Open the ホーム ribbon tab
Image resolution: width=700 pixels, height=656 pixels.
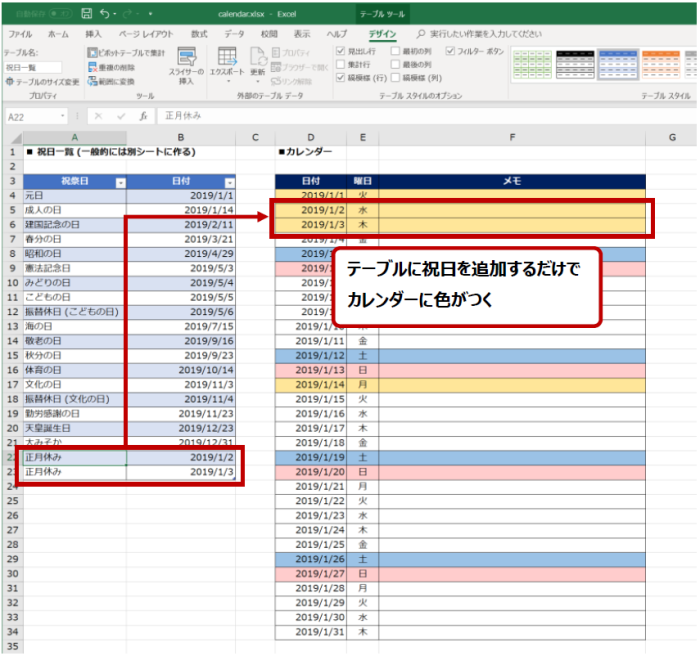point(58,33)
